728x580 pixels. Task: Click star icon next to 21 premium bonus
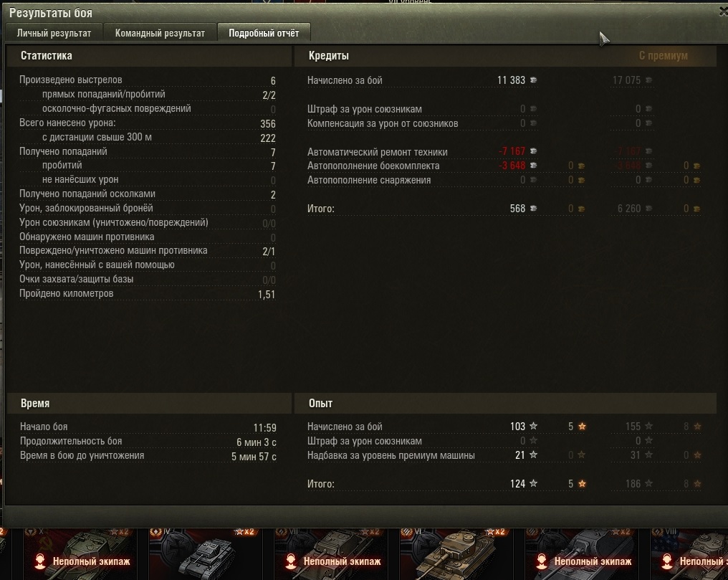coord(534,455)
